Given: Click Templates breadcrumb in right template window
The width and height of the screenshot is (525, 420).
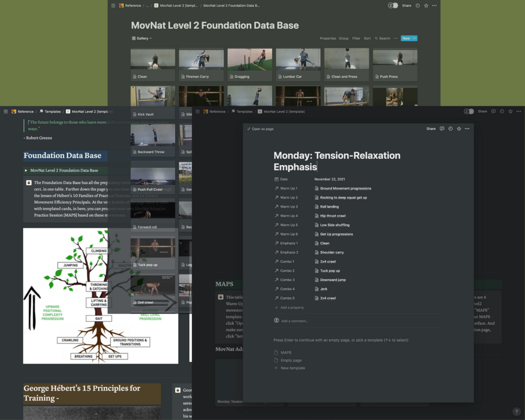Looking at the screenshot, I should [242, 112].
